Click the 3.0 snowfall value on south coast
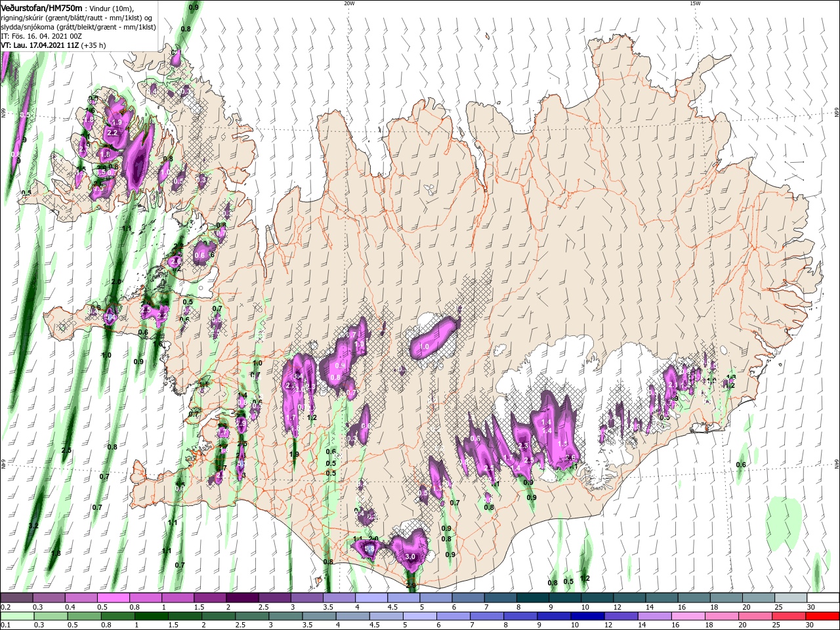The width and height of the screenshot is (840, 630). click(x=411, y=556)
